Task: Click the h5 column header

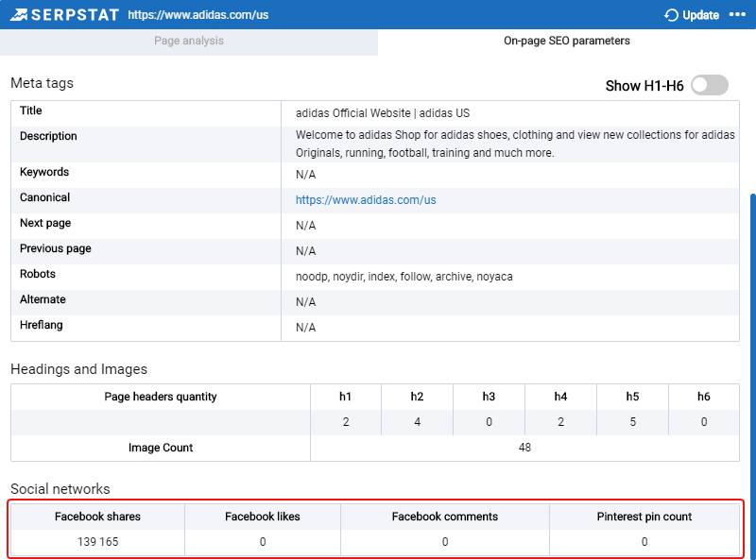Action: pos(632,397)
